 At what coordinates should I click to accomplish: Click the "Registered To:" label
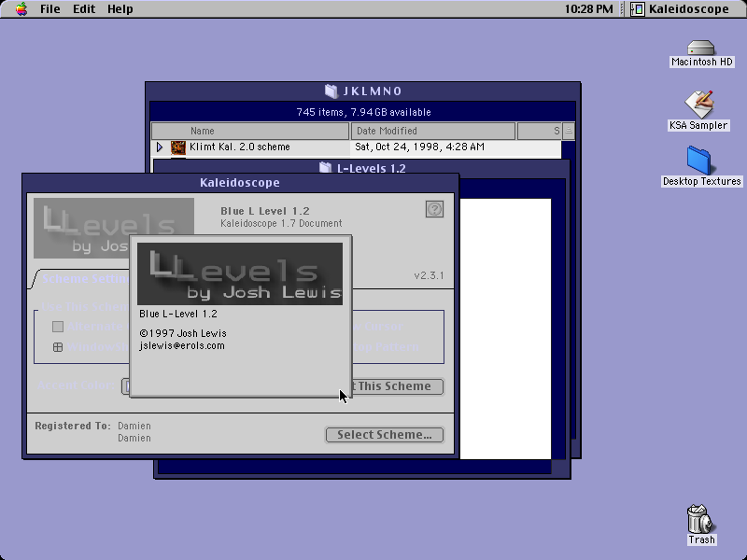coord(73,426)
